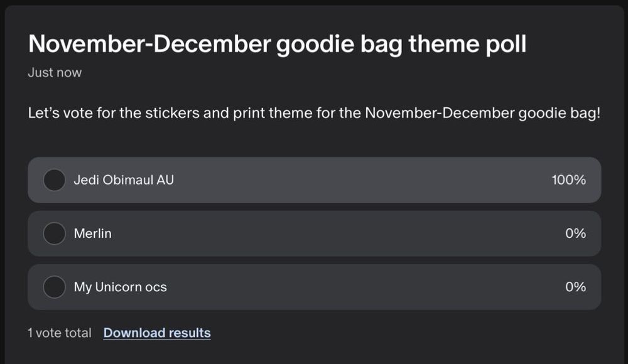Click the poll title heading

[277, 44]
